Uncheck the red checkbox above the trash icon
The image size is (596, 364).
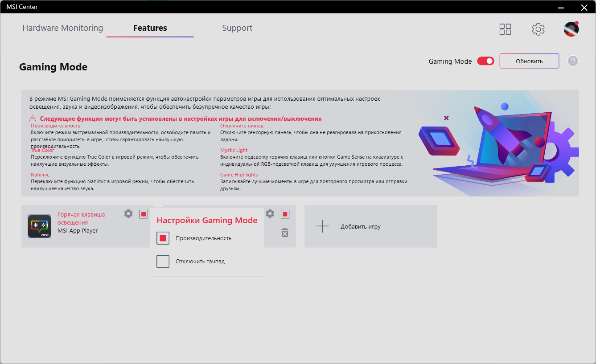pyautogui.click(x=285, y=214)
